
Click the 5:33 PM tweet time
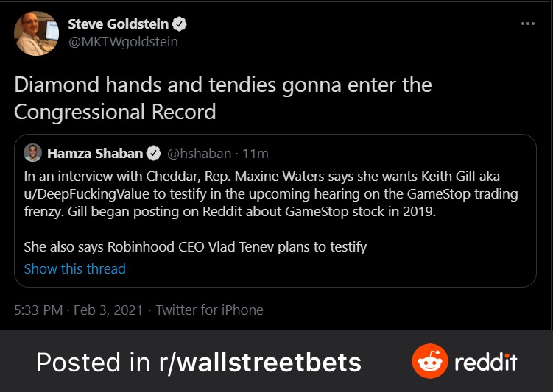tap(38, 310)
